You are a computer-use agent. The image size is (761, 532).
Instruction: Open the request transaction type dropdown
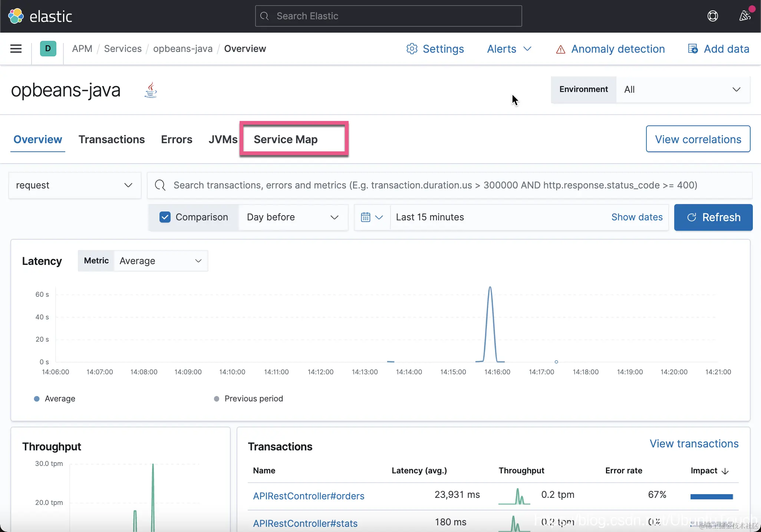coord(75,185)
